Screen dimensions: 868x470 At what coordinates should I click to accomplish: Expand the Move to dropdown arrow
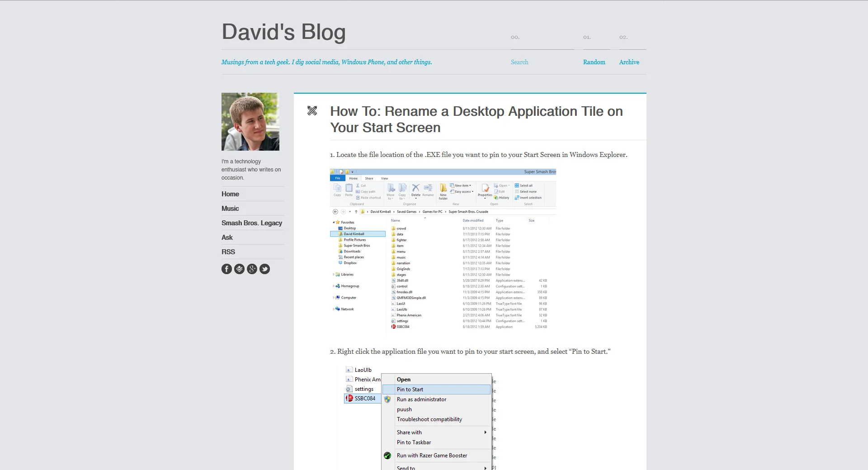pyautogui.click(x=392, y=198)
